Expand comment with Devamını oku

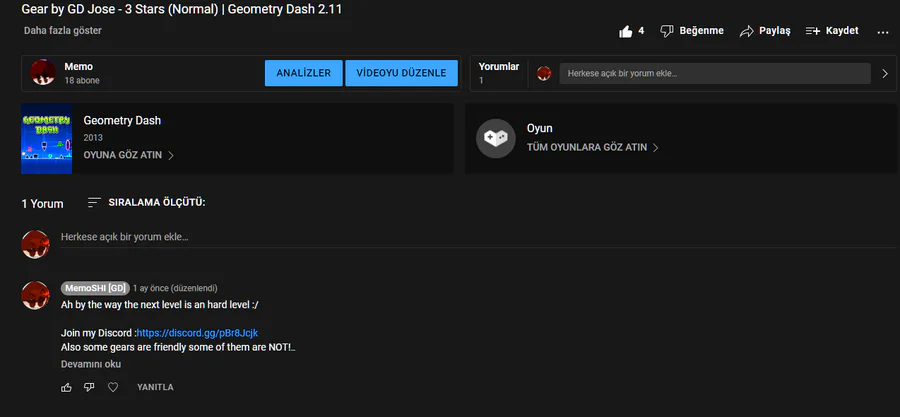[91, 364]
